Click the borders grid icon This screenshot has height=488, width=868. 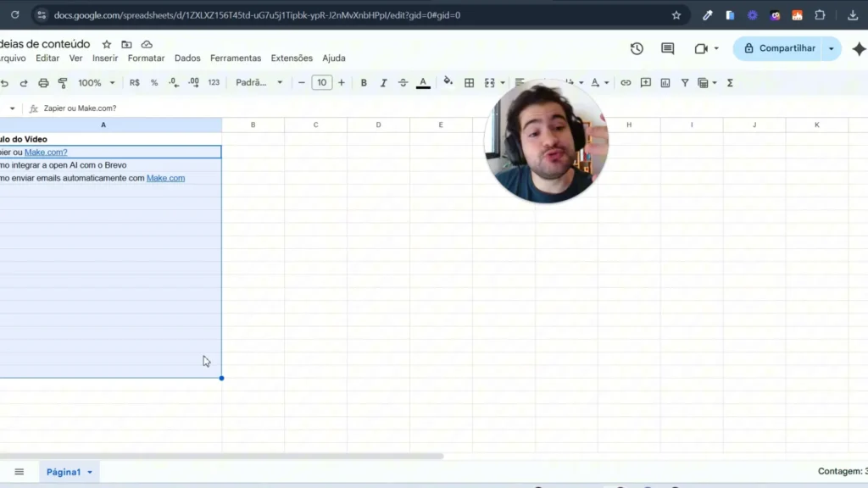(x=469, y=83)
